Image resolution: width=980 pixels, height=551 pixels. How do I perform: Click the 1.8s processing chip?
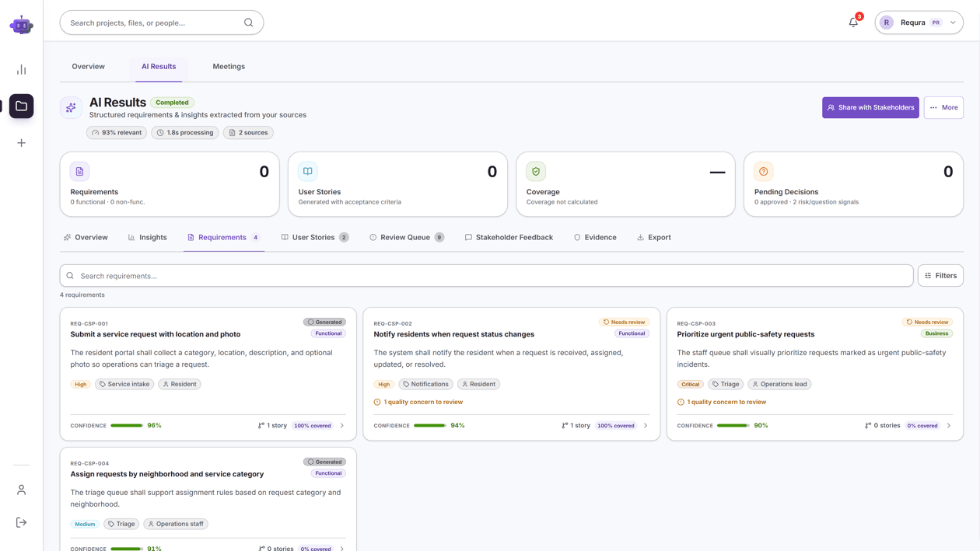point(185,133)
